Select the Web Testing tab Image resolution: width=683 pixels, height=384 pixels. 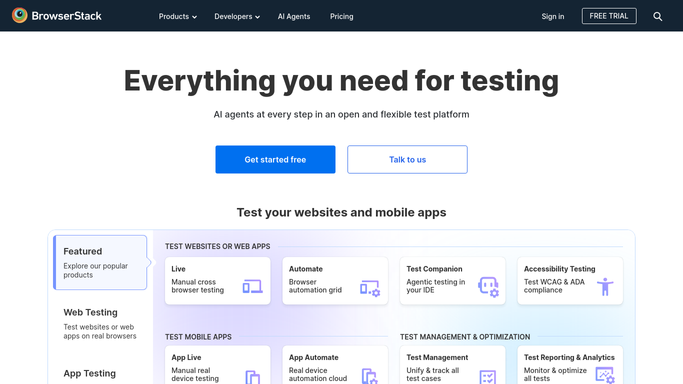point(100,323)
